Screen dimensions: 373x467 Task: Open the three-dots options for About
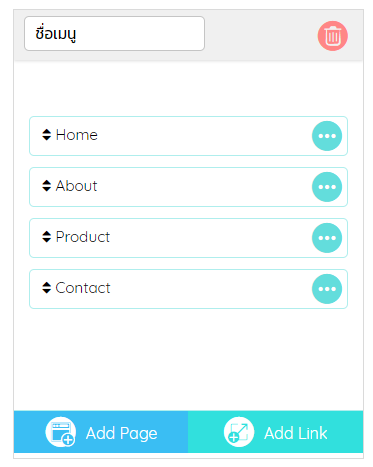(x=327, y=187)
